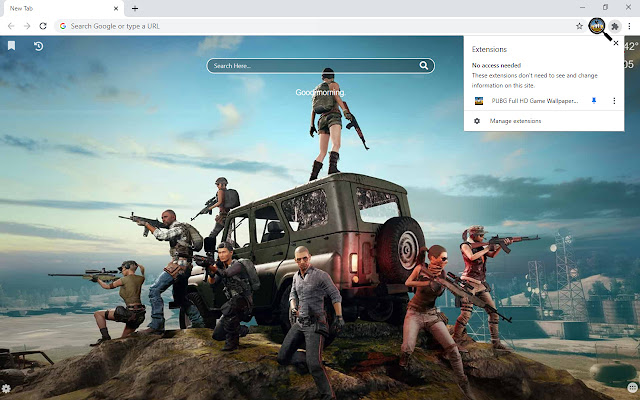The image size is (640, 400).
Task: Open wallpaper settings gear at bottom left
Action: pyautogui.click(x=6, y=388)
